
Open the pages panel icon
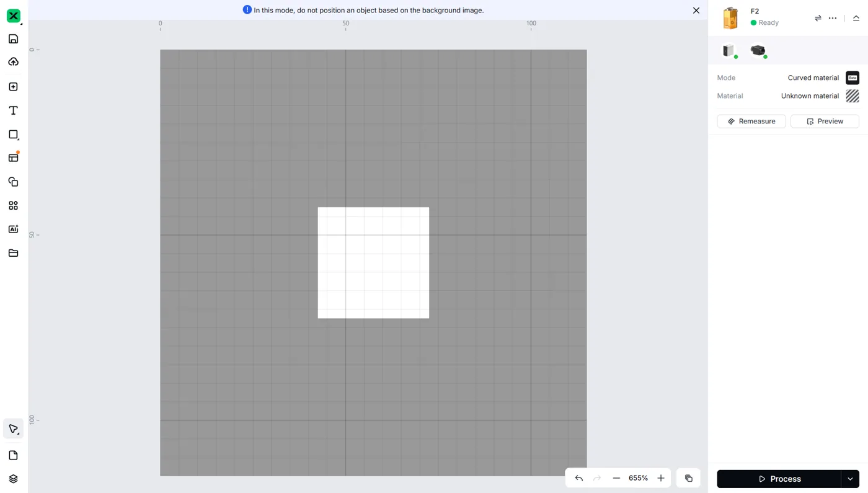pos(14,455)
